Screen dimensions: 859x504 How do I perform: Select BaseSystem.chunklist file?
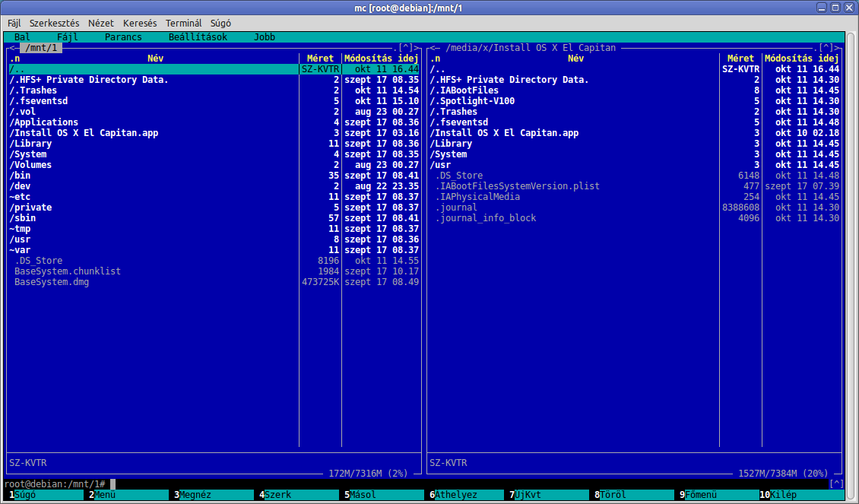[x=214, y=271]
